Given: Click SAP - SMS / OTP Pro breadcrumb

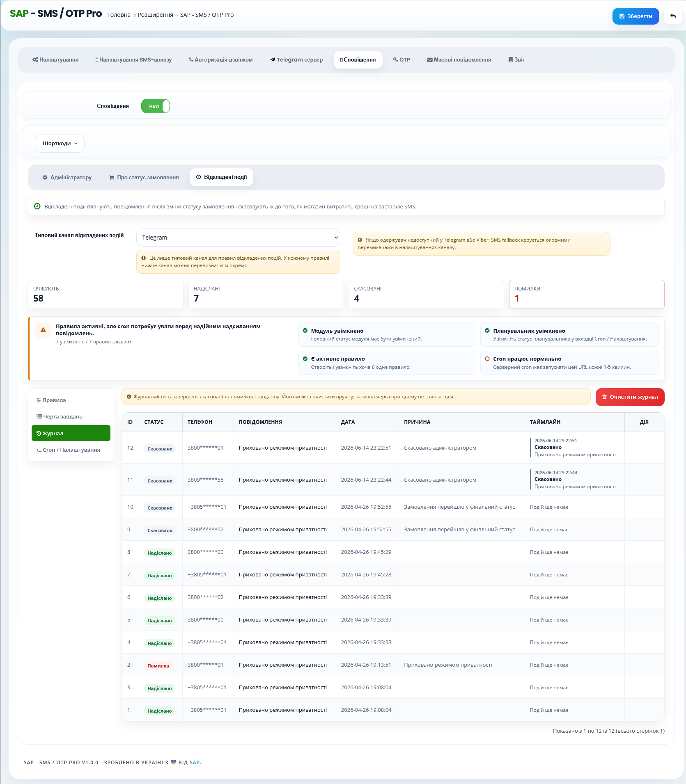Looking at the screenshot, I should (x=207, y=15).
